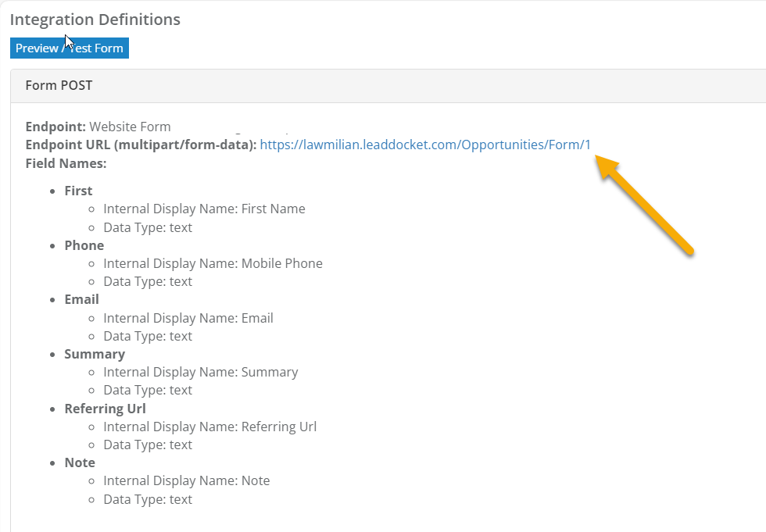Select Internal Display Name: Referring Url text
The image size is (766, 532).
pyautogui.click(x=209, y=426)
